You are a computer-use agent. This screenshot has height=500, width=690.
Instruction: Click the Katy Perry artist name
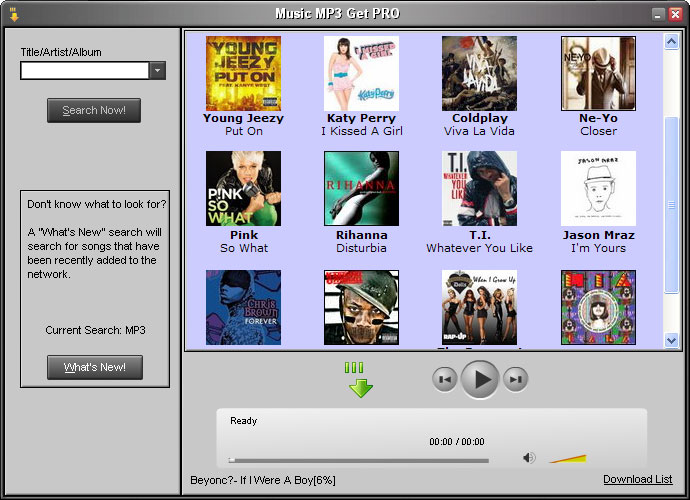tap(361, 118)
